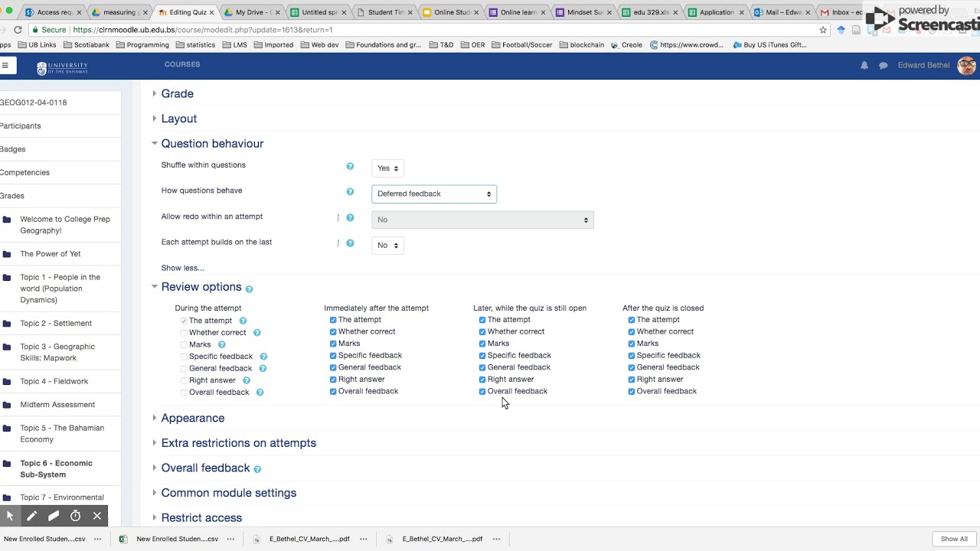Select the Screencastify eraser tool
The width and height of the screenshot is (980, 551).
click(54, 516)
